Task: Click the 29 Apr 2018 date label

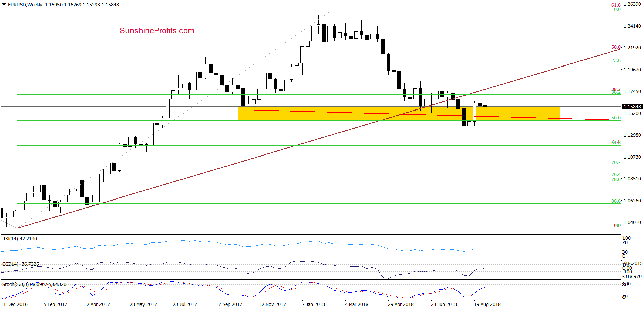Action: tap(401, 304)
